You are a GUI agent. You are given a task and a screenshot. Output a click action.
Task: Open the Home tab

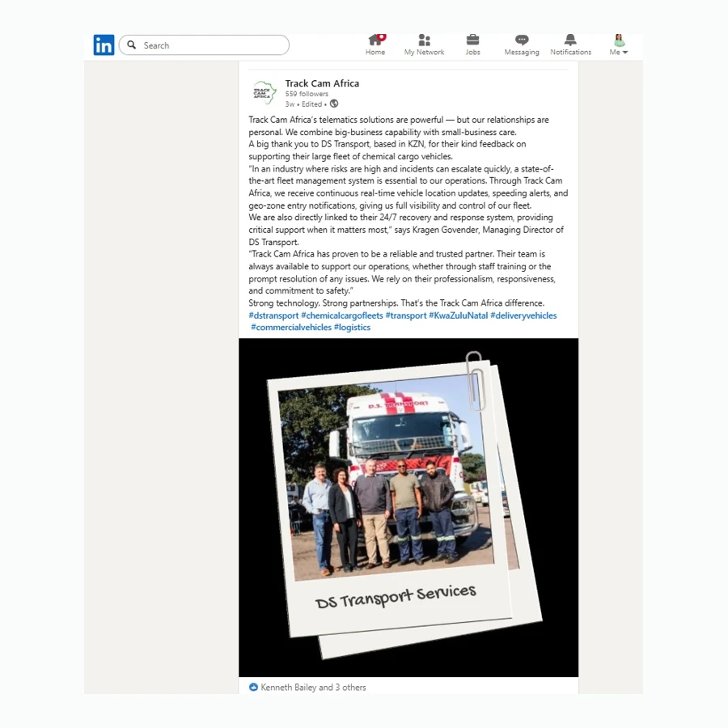tap(375, 44)
